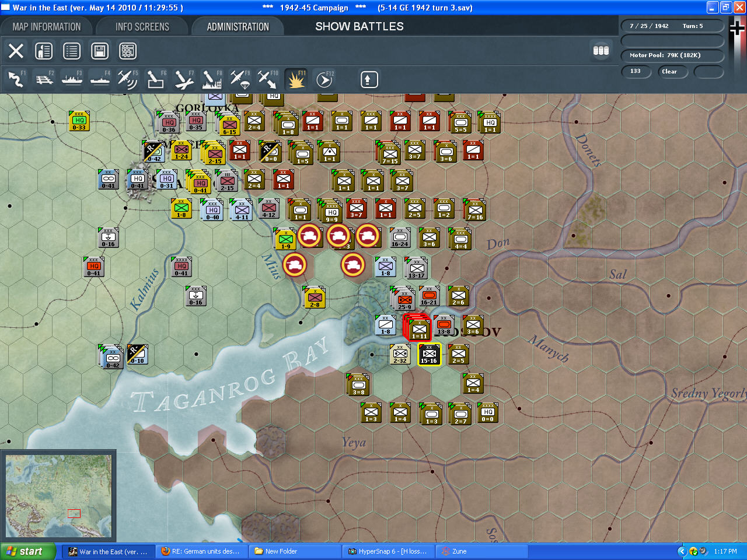
Task: Select the F9 air transport parachute icon
Action: 240,79
